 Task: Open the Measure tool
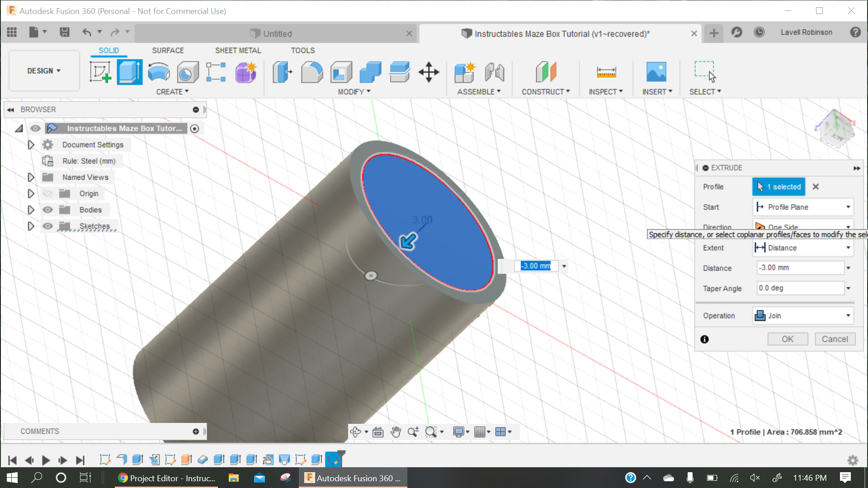click(606, 72)
